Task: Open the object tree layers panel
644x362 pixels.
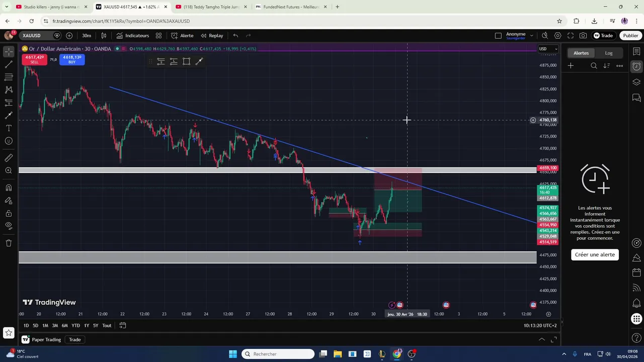Action: 636,82
